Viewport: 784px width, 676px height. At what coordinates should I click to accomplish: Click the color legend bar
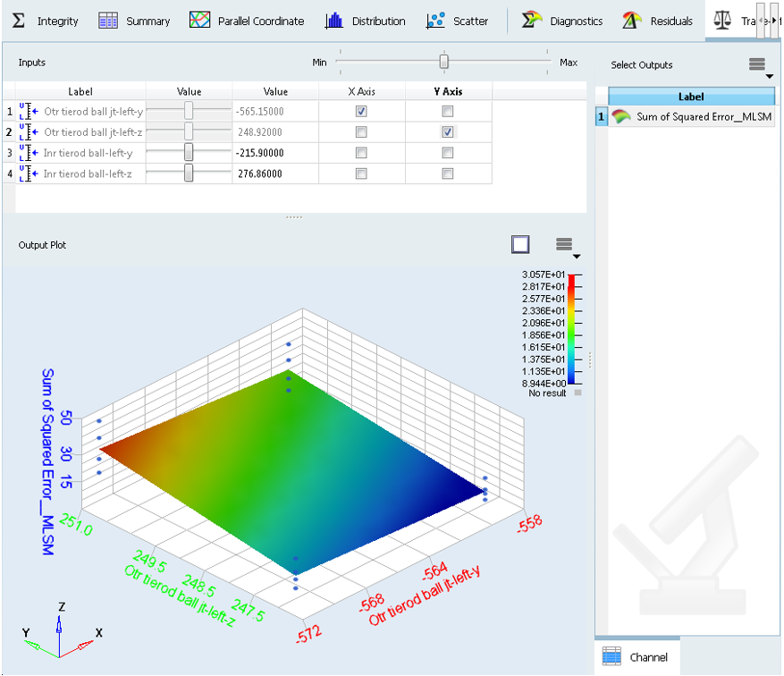click(x=571, y=329)
